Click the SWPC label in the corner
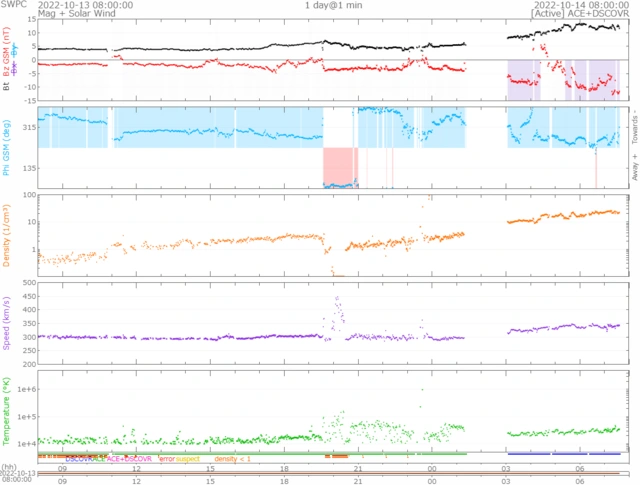The width and height of the screenshot is (640, 485). click(x=13, y=4)
